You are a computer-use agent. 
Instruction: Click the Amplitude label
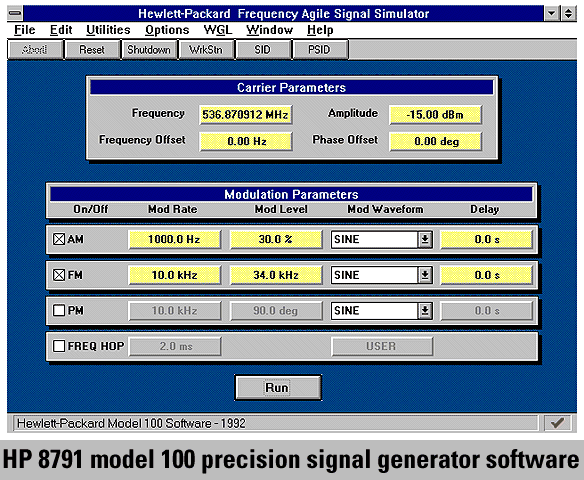click(353, 113)
